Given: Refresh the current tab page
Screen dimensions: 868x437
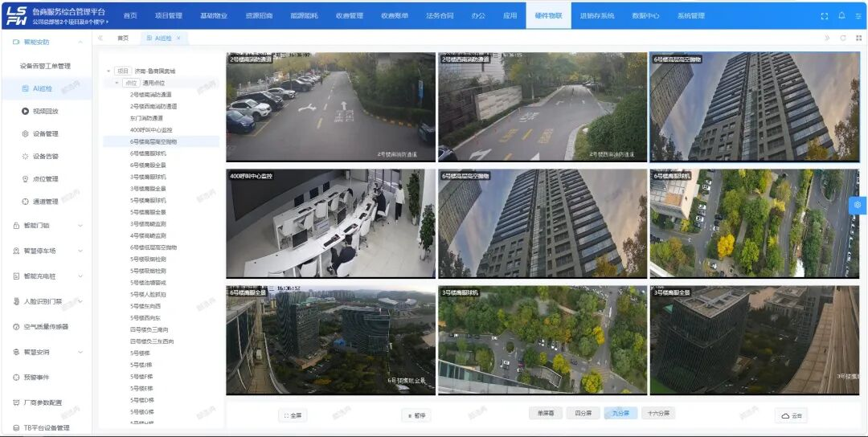Looking at the screenshot, I should coord(843,39).
